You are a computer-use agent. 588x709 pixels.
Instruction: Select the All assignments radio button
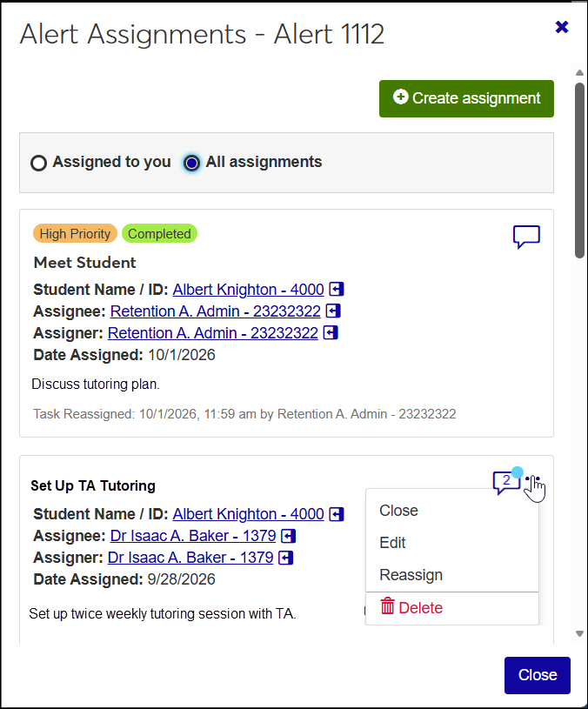click(x=191, y=163)
